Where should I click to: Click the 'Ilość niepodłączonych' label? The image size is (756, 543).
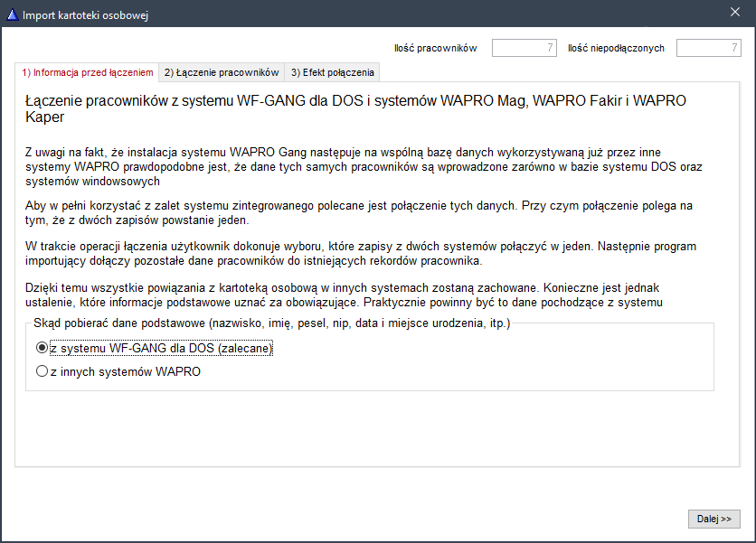click(x=616, y=48)
